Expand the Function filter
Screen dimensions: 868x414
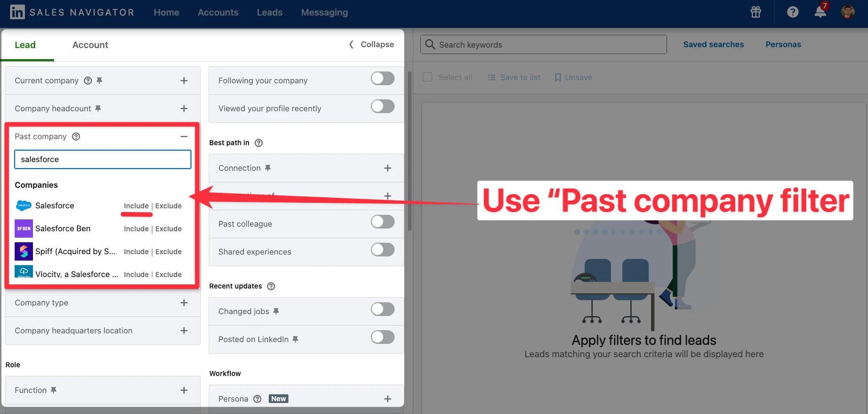tap(184, 390)
